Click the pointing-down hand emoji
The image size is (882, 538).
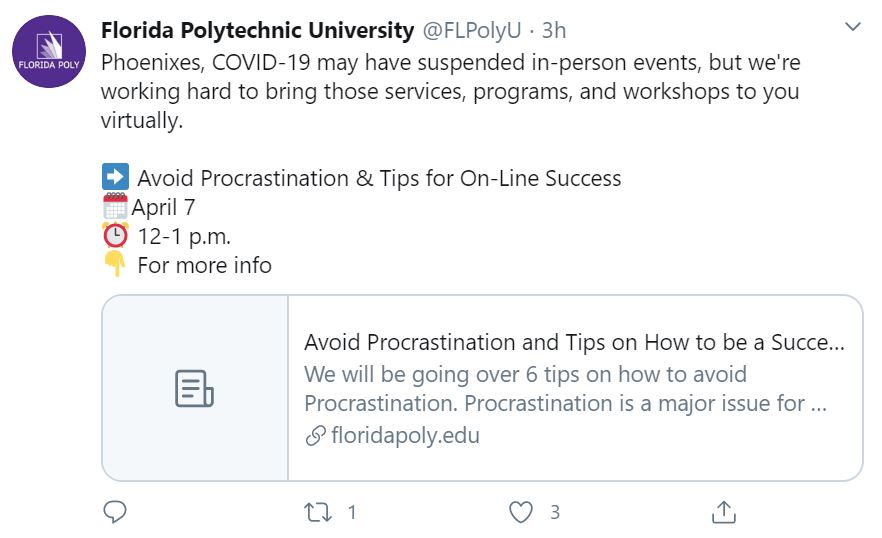click(115, 264)
